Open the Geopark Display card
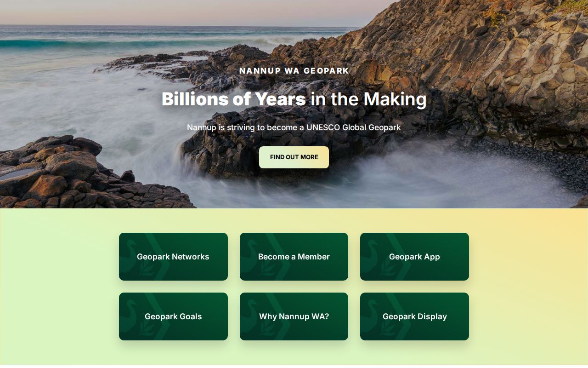This screenshot has height=368, width=588. pos(414,316)
